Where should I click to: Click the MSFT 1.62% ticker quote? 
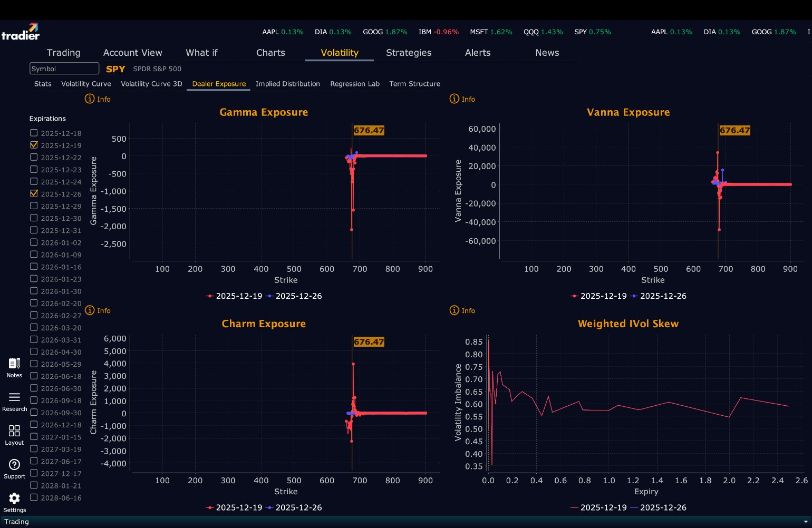(x=491, y=32)
